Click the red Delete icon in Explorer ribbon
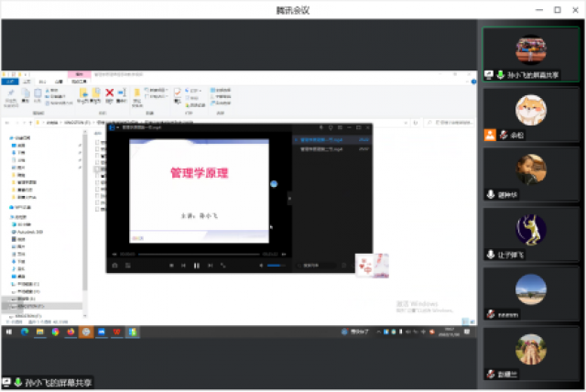The image size is (586, 392). (109, 93)
